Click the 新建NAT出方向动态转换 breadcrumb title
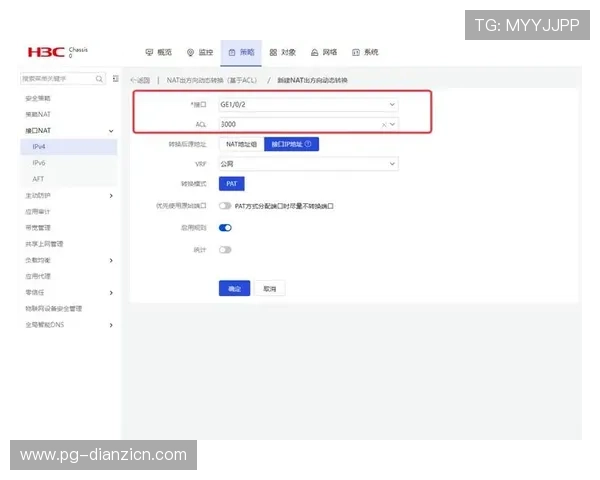600x480 pixels. pyautogui.click(x=312, y=80)
